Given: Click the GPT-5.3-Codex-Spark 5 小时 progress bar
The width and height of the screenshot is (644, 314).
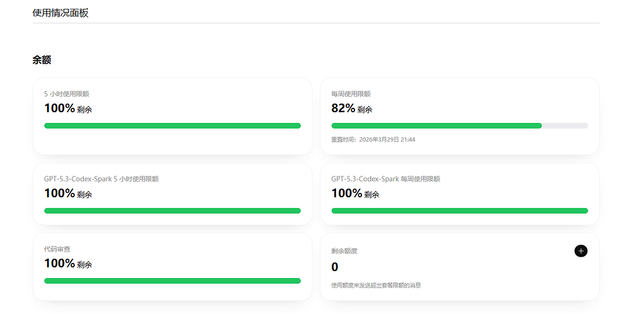Looking at the screenshot, I should coord(172,211).
